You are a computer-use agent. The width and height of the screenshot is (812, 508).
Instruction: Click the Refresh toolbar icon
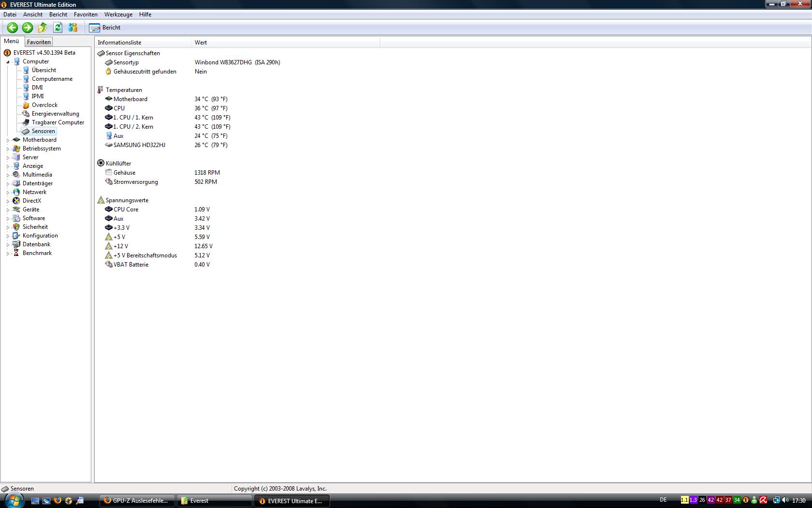[x=58, y=28]
